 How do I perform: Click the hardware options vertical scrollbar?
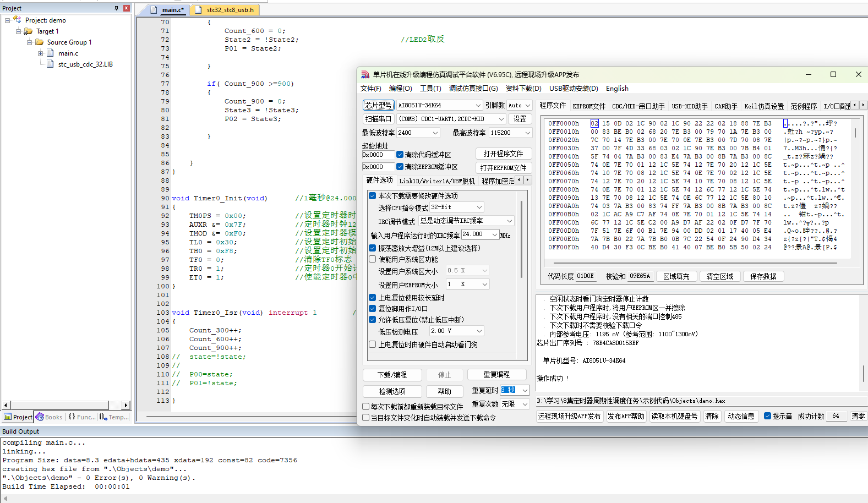click(x=521, y=239)
